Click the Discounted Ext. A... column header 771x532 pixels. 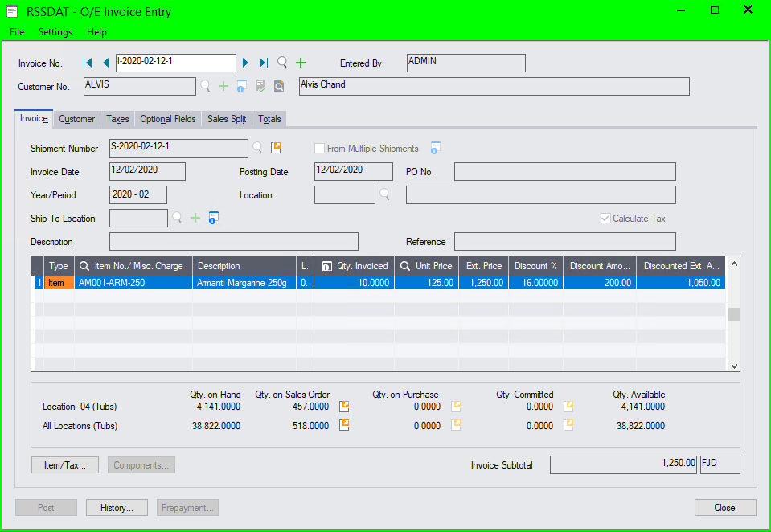pos(680,266)
